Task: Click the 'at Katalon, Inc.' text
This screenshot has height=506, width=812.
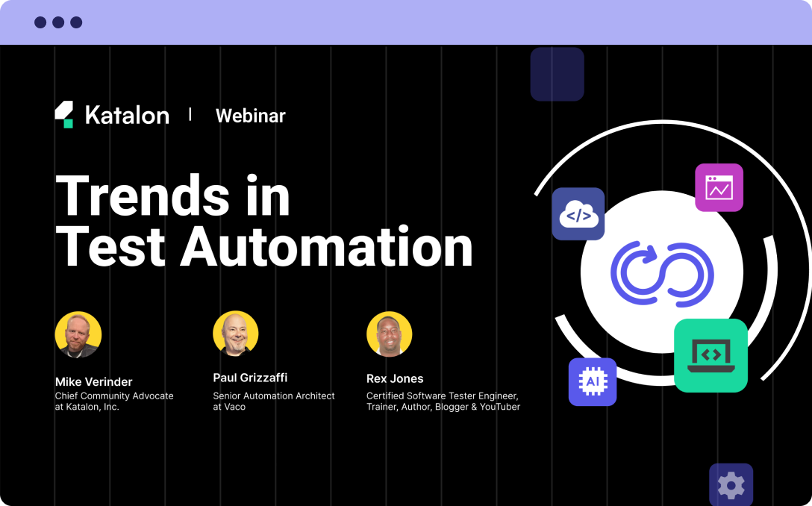Action: [87, 407]
